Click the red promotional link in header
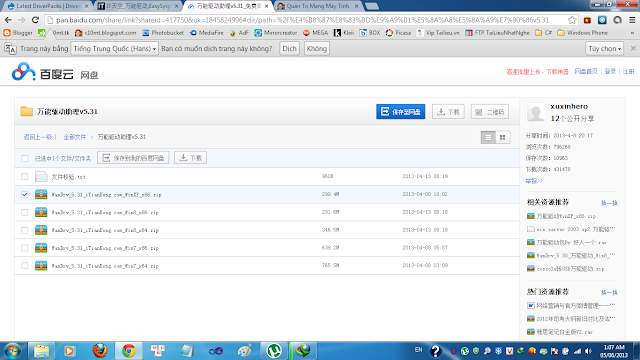The height and width of the screenshot is (360, 640). click(x=537, y=72)
